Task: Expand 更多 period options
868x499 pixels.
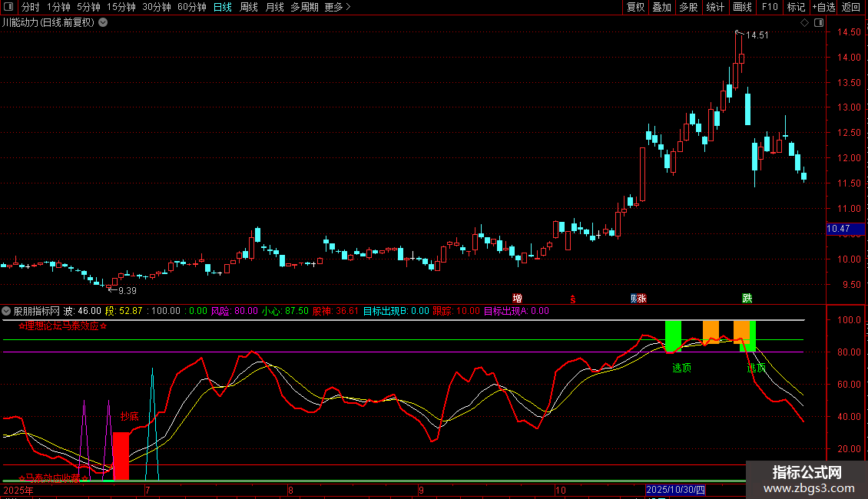Action: pyautogui.click(x=337, y=7)
